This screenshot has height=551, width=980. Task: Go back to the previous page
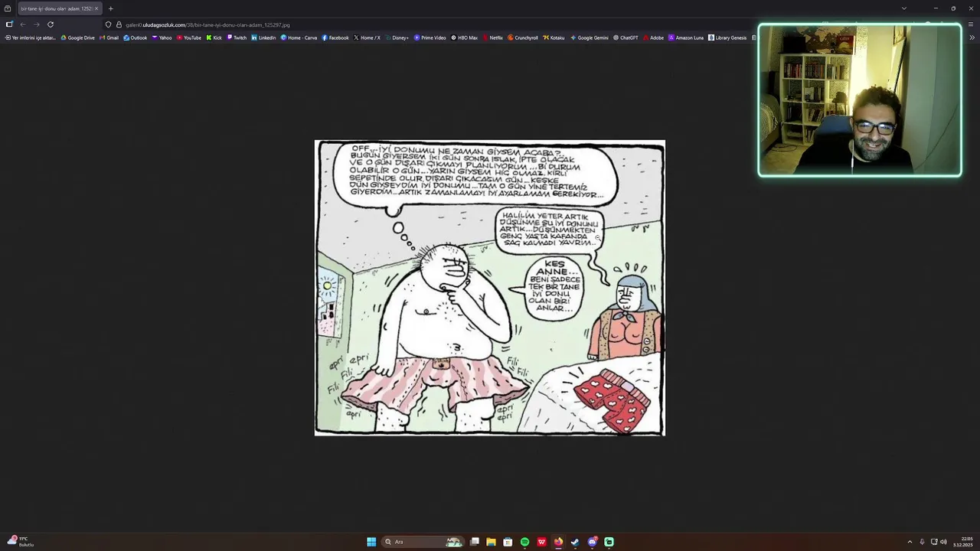(22, 24)
